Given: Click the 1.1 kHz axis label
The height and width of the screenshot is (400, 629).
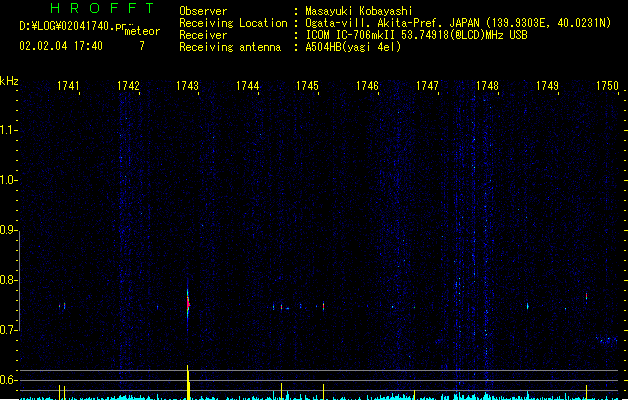Looking at the screenshot, I should (x=8, y=130).
